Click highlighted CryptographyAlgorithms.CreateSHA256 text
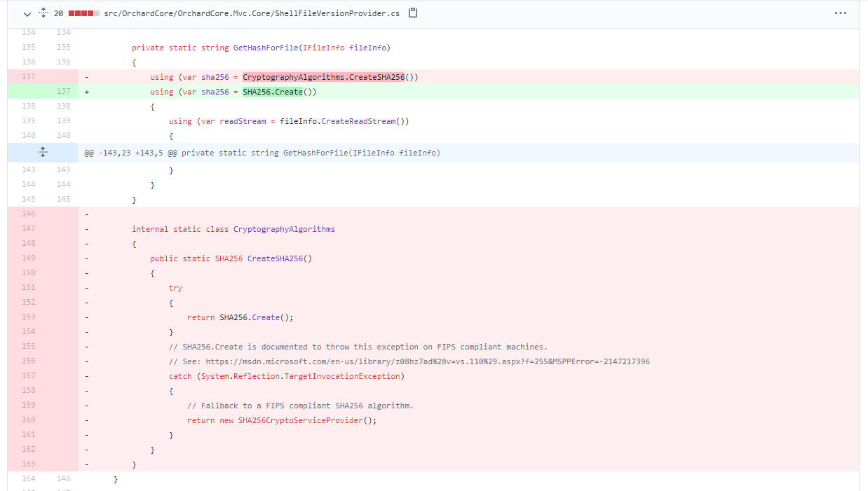 [x=323, y=77]
